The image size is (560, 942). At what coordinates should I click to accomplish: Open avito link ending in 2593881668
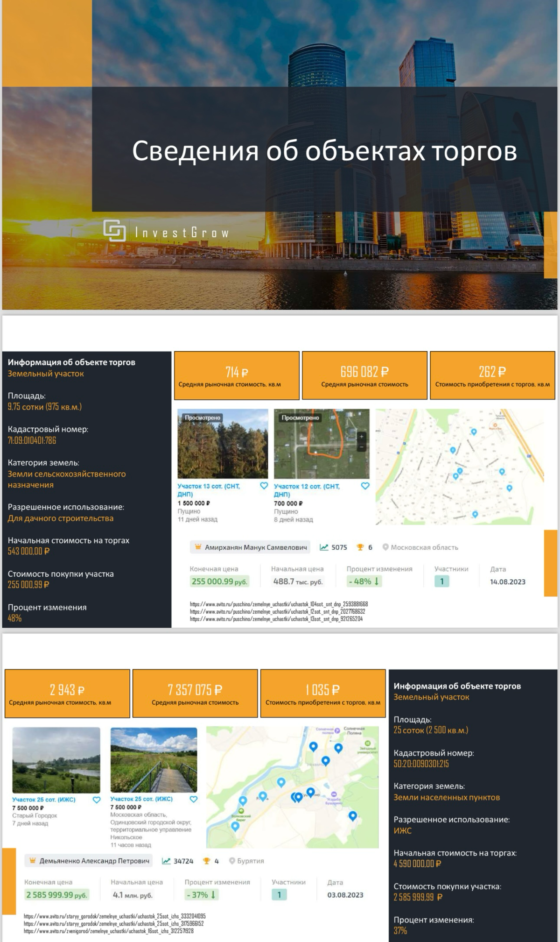click(x=279, y=604)
